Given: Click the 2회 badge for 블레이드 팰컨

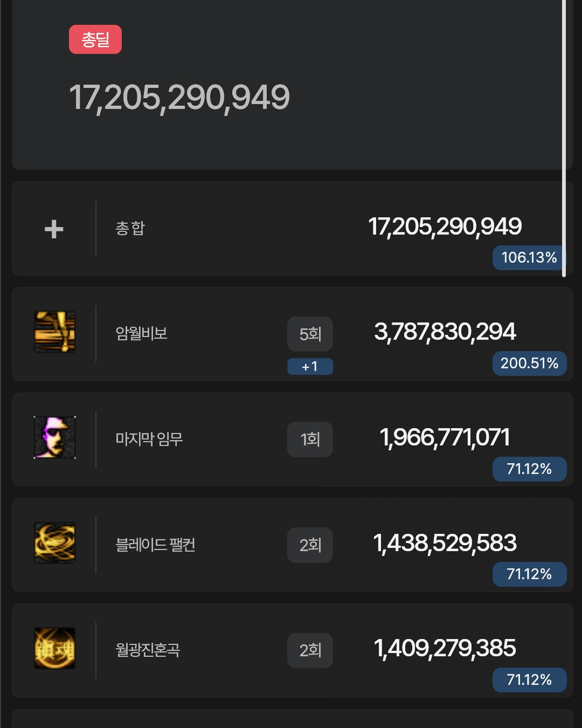Looking at the screenshot, I should 310,545.
